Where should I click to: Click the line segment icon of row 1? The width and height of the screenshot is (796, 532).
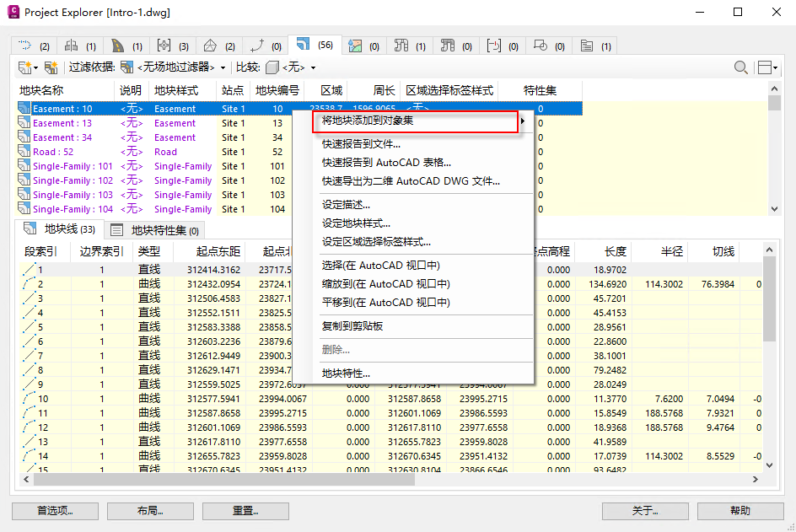click(30, 269)
